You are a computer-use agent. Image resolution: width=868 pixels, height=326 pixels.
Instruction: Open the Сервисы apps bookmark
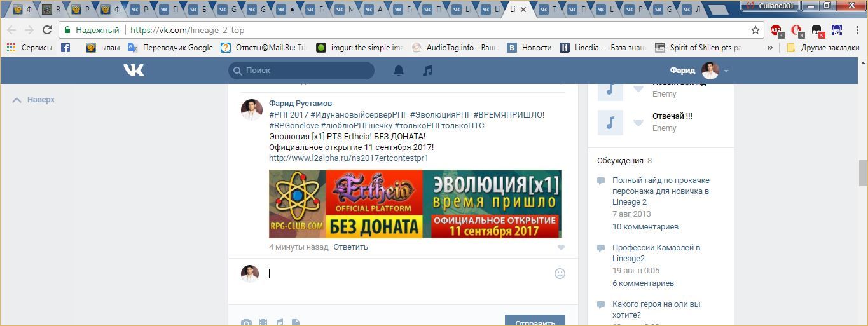[x=29, y=47]
